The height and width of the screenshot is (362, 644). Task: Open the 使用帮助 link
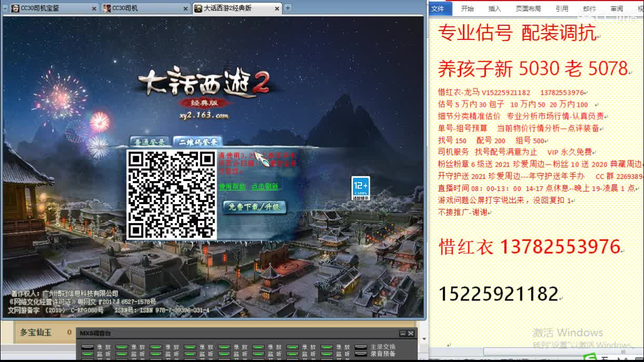[232, 187]
